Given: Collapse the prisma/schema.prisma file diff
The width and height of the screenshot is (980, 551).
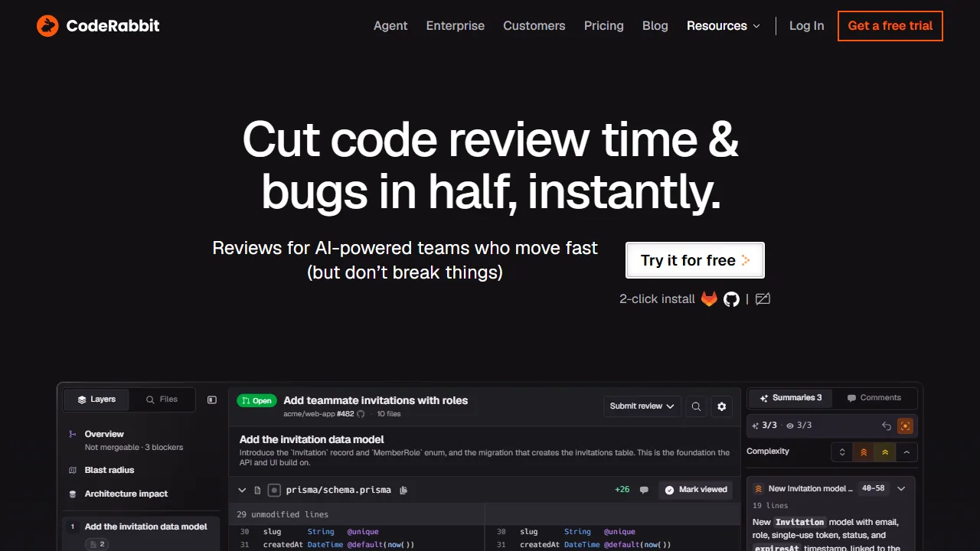Looking at the screenshot, I should 242,490.
